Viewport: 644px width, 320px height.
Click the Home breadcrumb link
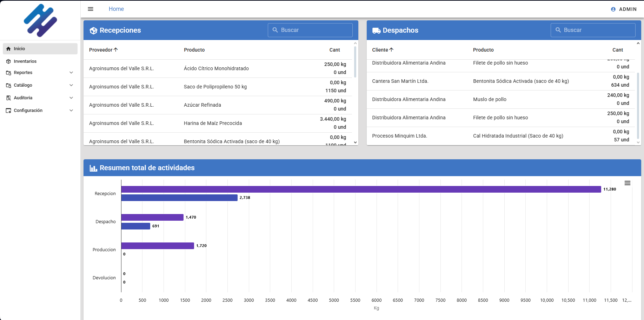coord(116,9)
